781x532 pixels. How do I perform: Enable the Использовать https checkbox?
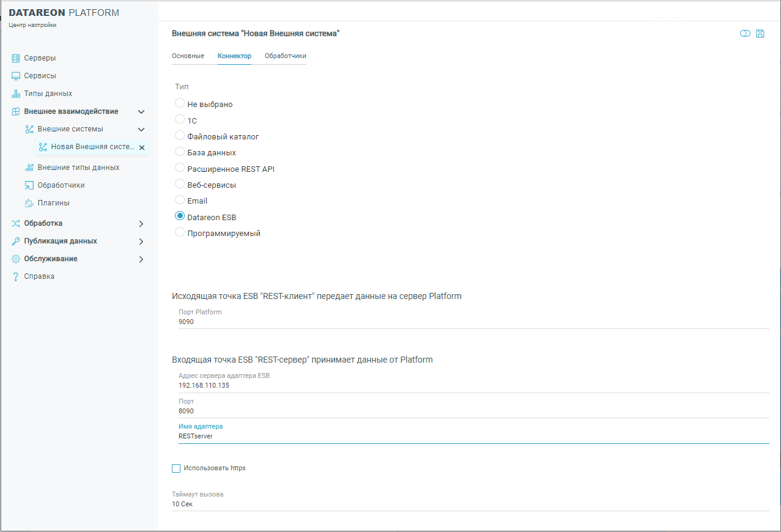(176, 468)
